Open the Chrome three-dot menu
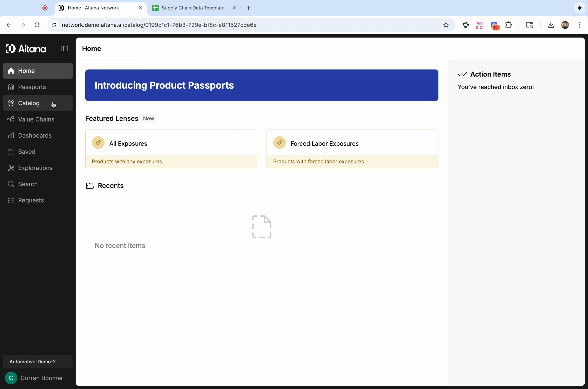Viewport: 588px width, 389px height. coord(579,25)
